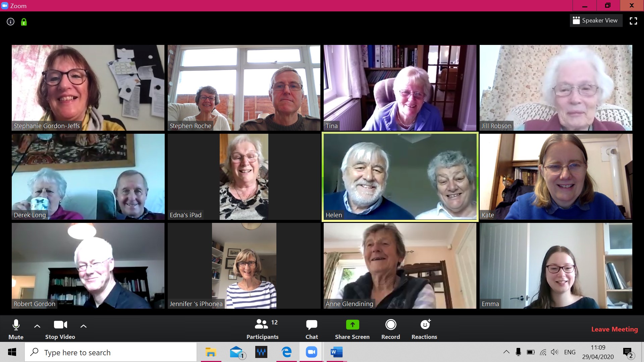Viewport: 644px width, 362px height.
Task: Open the meeting information icon
Action: tap(11, 22)
